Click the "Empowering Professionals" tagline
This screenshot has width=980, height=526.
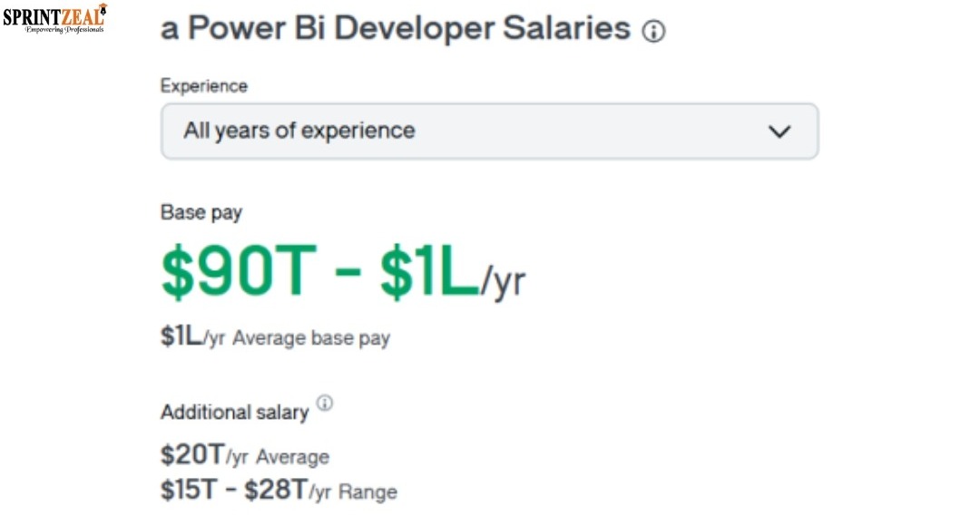pos(64,30)
